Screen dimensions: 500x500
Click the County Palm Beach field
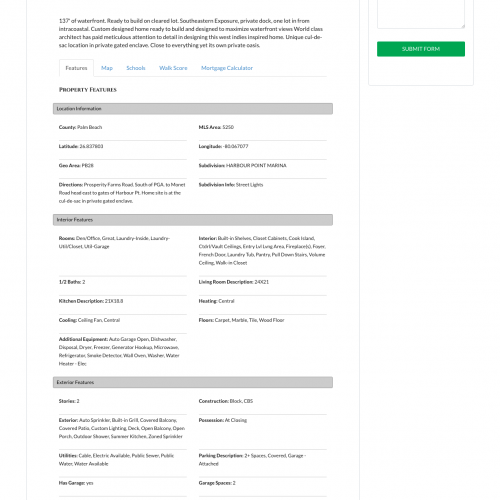pyautogui.click(x=80, y=127)
